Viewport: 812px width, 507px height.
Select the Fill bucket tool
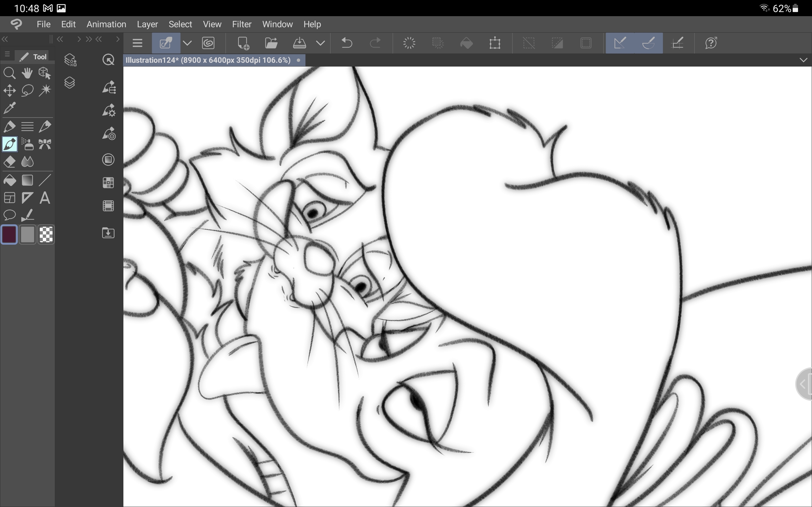(10, 180)
